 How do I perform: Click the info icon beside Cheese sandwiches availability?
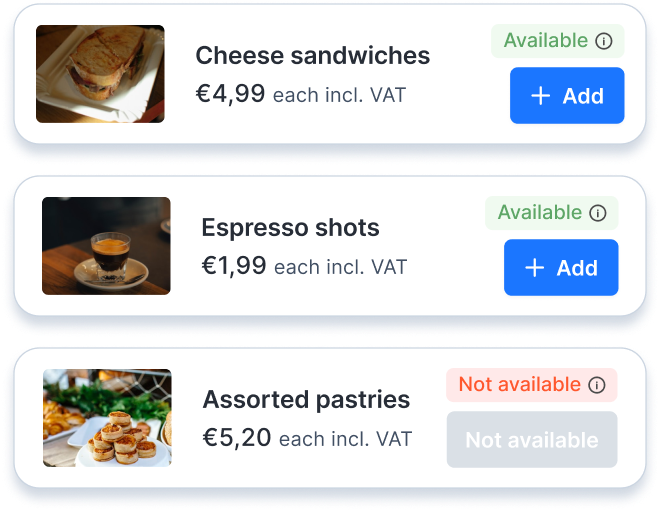tap(603, 41)
